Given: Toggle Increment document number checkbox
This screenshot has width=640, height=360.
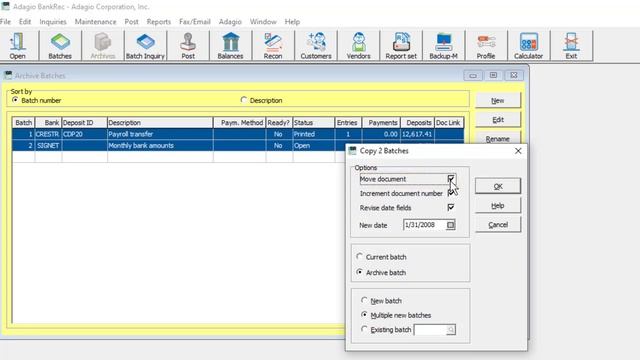Looking at the screenshot, I should click(x=451, y=193).
